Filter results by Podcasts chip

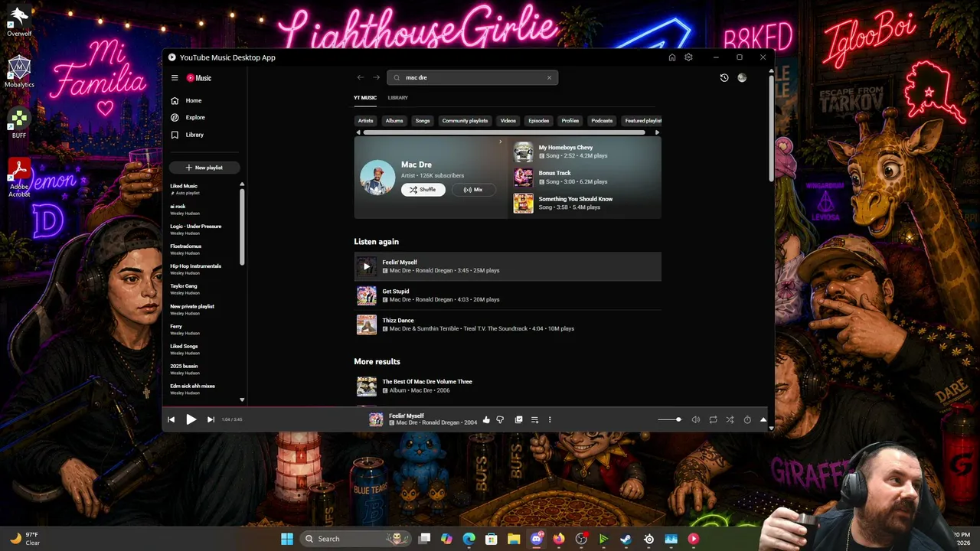(x=602, y=121)
